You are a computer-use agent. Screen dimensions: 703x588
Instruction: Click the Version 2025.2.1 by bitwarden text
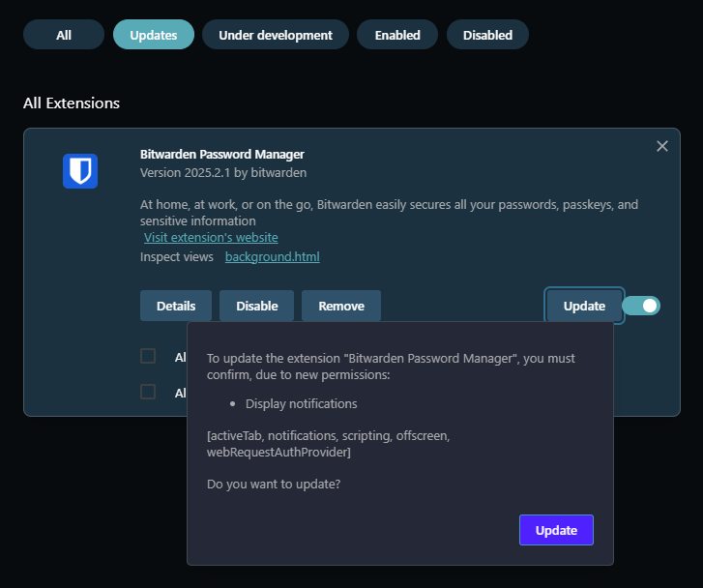click(223, 173)
